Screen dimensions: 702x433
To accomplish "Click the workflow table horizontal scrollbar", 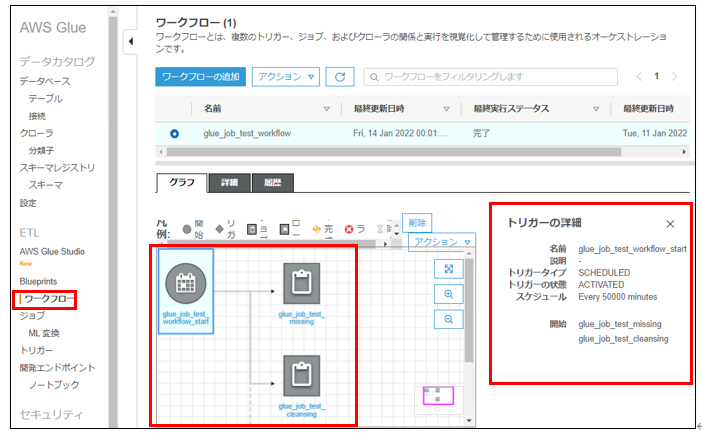I will point(394,152).
